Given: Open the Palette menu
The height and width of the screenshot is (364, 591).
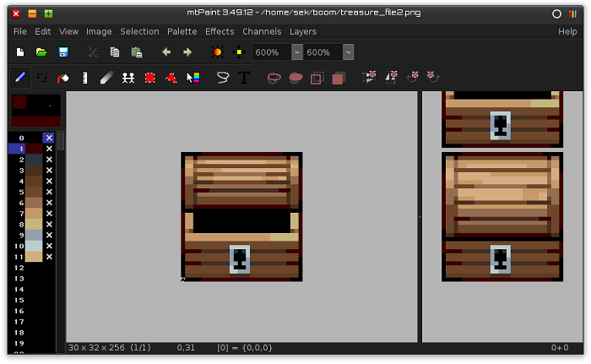Looking at the screenshot, I should point(182,31).
